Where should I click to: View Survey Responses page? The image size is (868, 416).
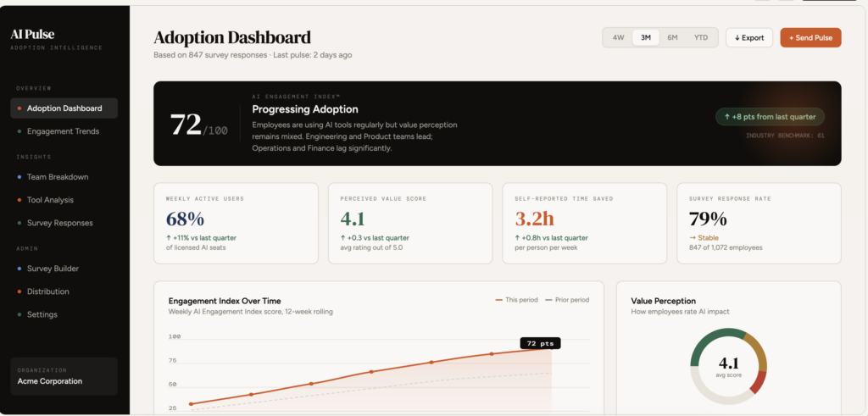point(59,223)
